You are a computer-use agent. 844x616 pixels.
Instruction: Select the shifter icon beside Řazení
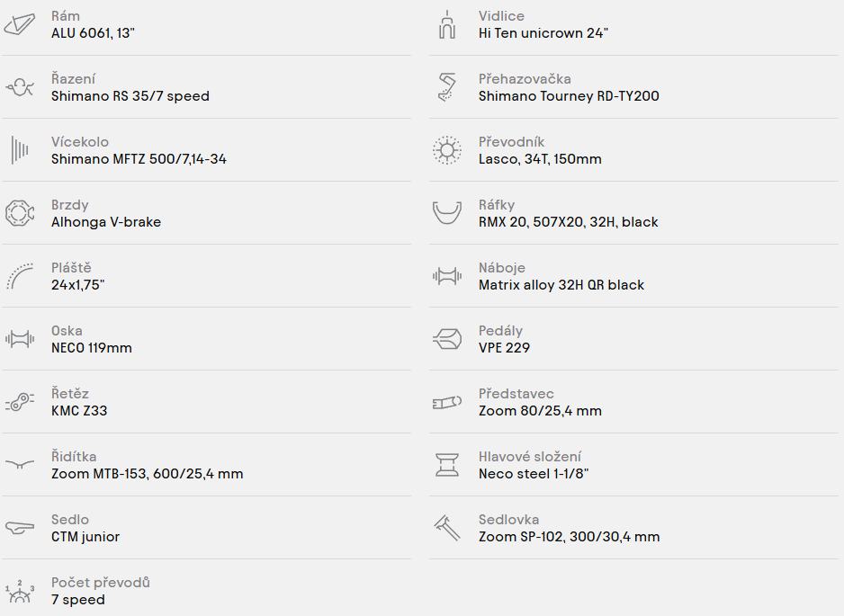click(x=20, y=87)
